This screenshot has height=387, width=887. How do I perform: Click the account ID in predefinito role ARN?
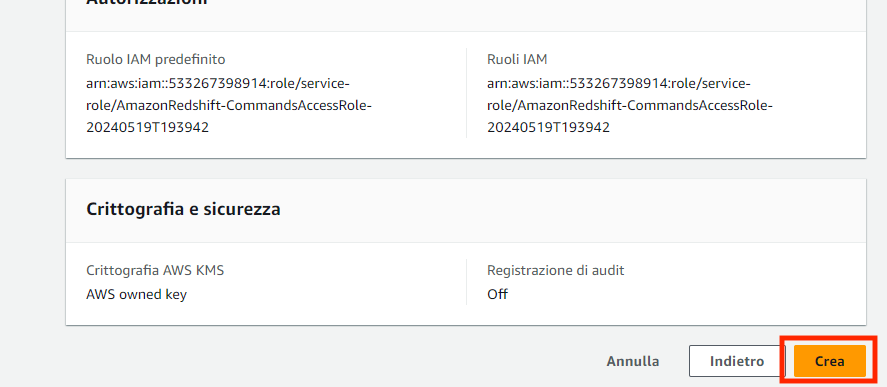218,84
